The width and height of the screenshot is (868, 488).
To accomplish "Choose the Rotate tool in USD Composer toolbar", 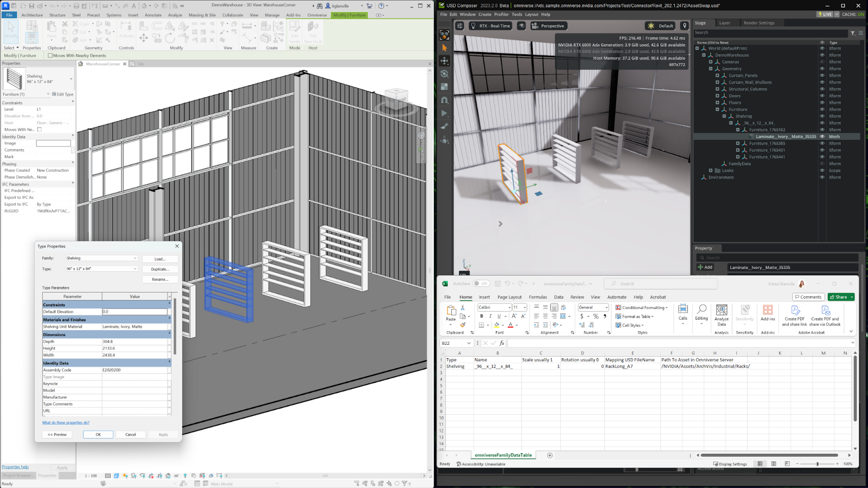I will point(444,74).
